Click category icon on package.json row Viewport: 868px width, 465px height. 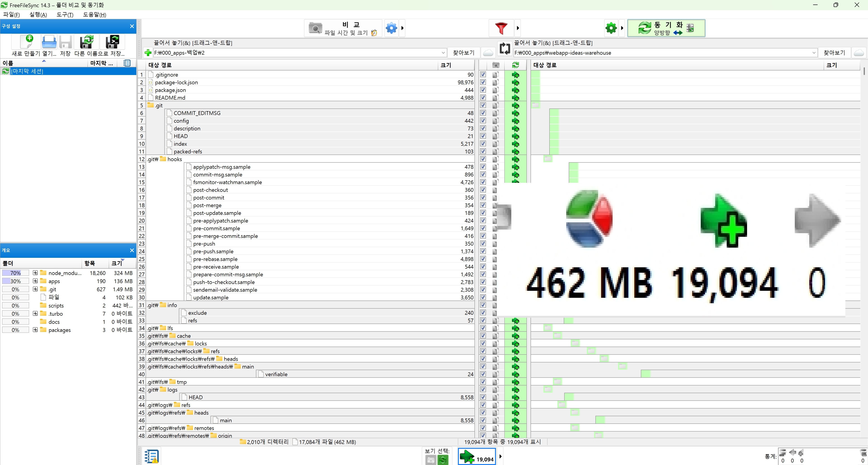coord(495,90)
